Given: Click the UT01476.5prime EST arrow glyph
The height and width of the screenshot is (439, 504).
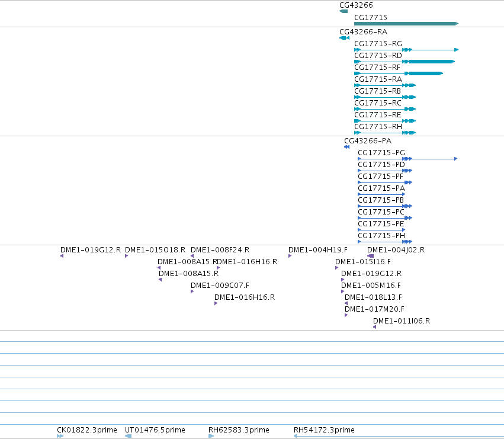Looking at the screenshot, I should click(x=129, y=436).
